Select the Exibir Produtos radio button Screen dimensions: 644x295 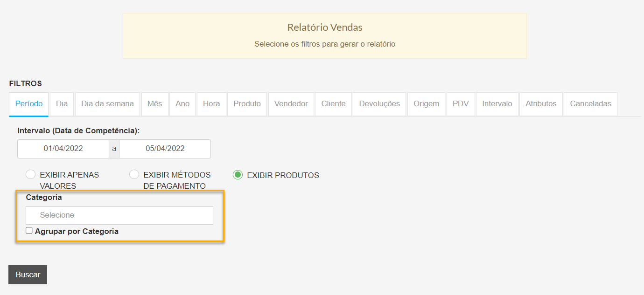(x=238, y=175)
